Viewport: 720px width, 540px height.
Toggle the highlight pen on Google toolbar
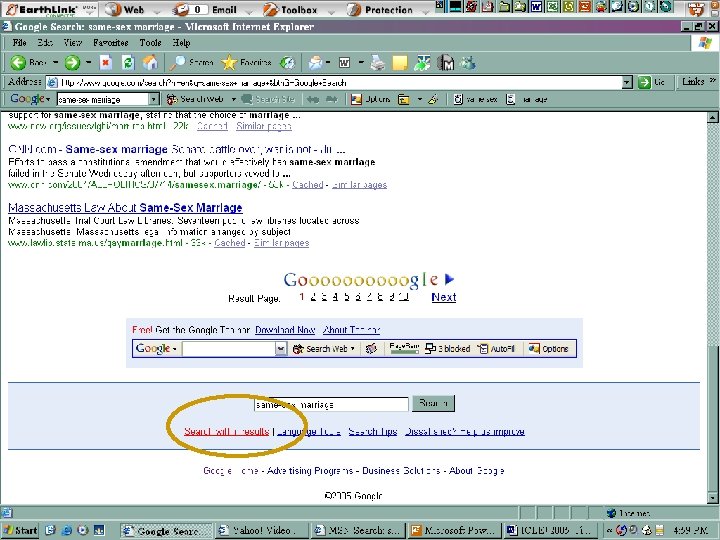(x=433, y=99)
